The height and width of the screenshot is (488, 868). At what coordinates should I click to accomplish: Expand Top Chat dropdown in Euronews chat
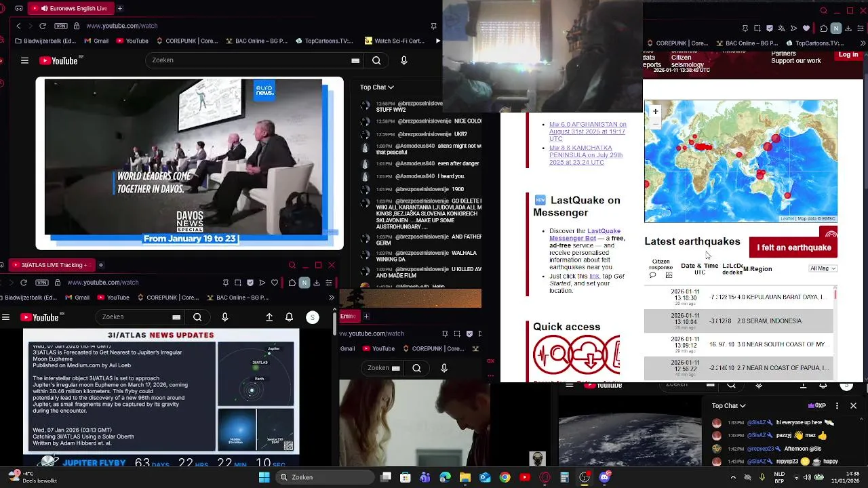pyautogui.click(x=376, y=87)
